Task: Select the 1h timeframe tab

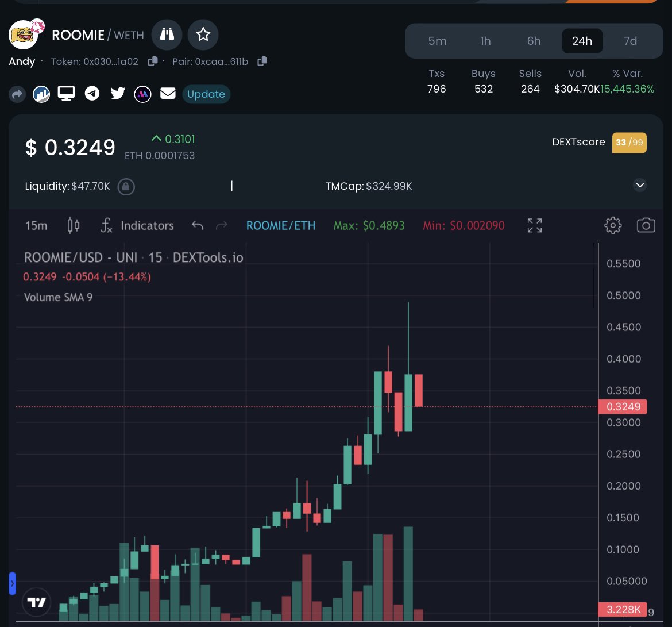Action: (x=485, y=41)
